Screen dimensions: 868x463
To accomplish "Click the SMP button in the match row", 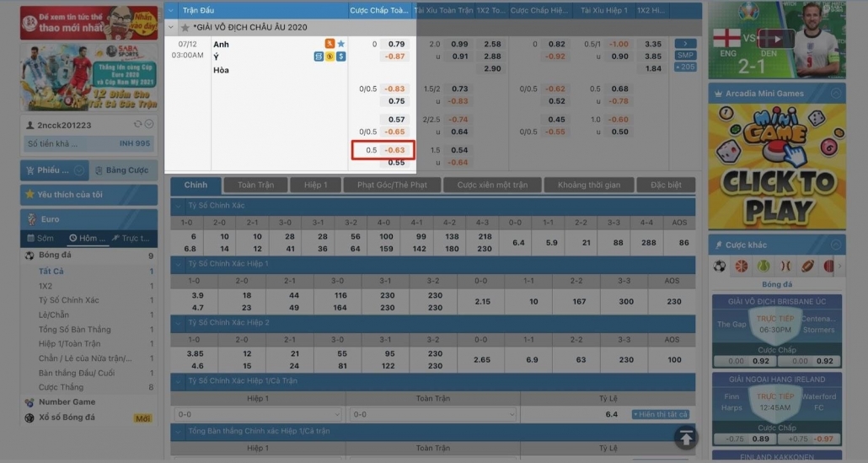I will click(x=685, y=56).
